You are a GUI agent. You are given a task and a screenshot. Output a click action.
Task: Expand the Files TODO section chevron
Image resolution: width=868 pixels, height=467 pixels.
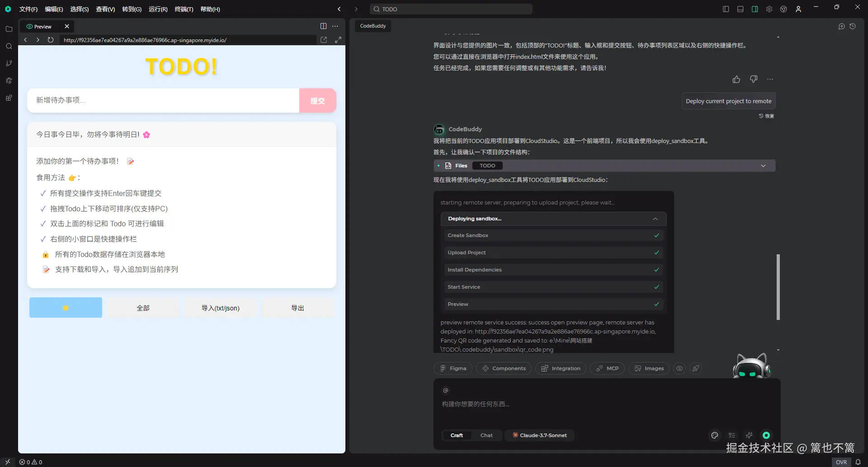pos(763,166)
